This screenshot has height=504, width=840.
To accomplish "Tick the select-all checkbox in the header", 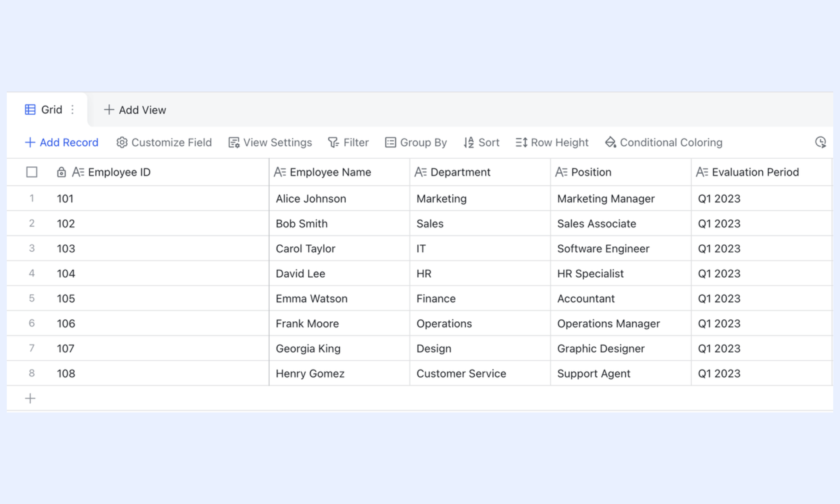I will tap(31, 172).
